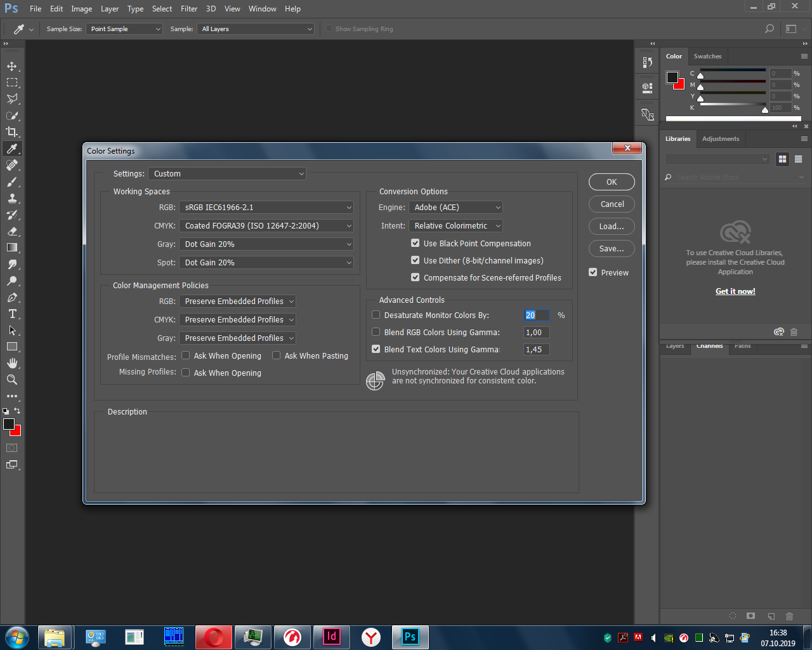Open the Filter menu

[189, 9]
